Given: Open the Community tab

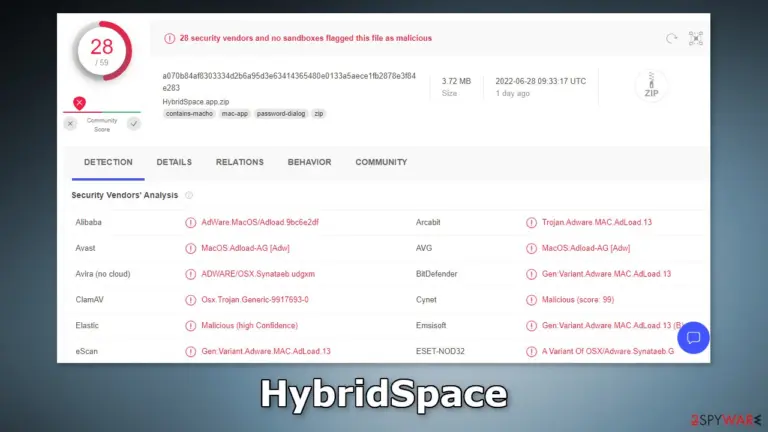Looking at the screenshot, I should tap(381, 162).
